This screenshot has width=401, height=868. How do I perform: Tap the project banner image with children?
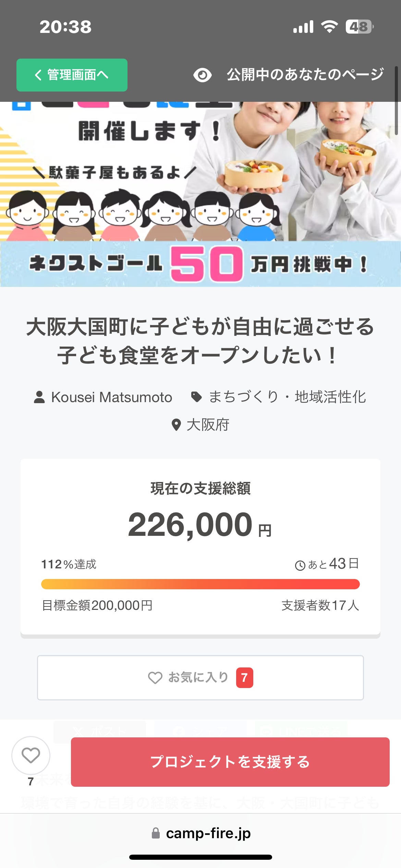click(200, 171)
